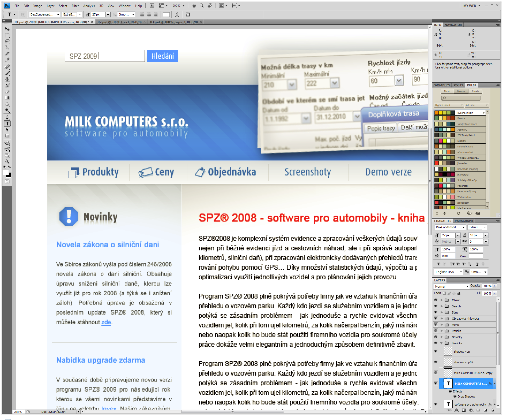This screenshot has height=420, width=507.
Task: Open the English: USA language dropdown
Action: point(448,272)
